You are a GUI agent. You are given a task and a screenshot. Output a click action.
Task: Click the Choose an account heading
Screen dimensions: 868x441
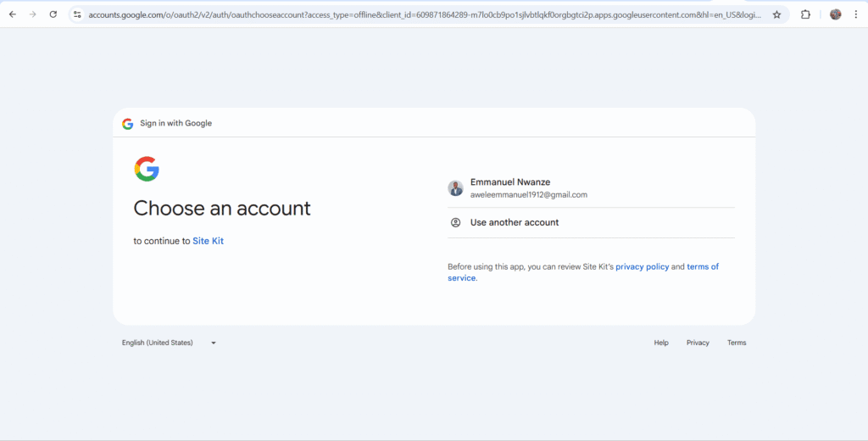[222, 209]
